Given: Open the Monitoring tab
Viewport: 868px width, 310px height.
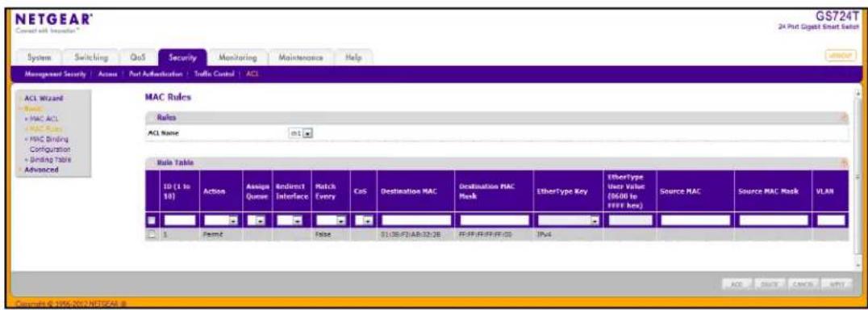Looking at the screenshot, I should coord(237,57).
